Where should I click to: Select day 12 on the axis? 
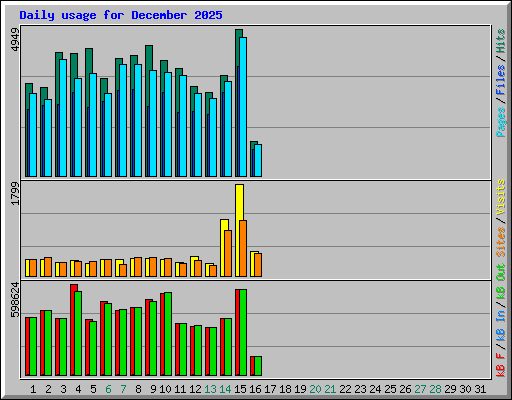coord(195,389)
